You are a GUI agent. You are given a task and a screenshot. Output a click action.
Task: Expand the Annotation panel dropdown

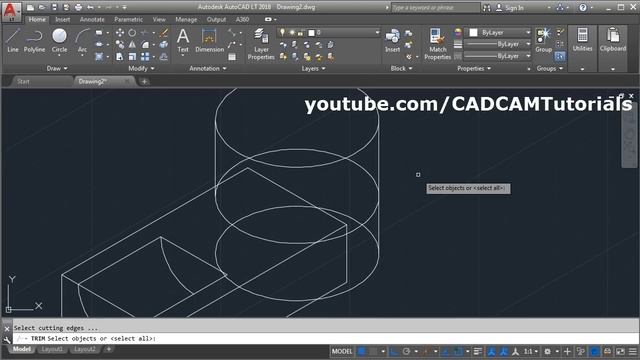click(207, 69)
